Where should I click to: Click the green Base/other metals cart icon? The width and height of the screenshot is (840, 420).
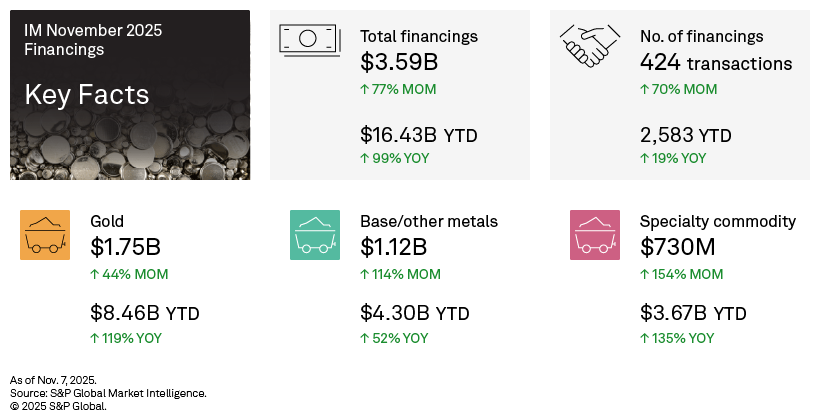(x=314, y=235)
